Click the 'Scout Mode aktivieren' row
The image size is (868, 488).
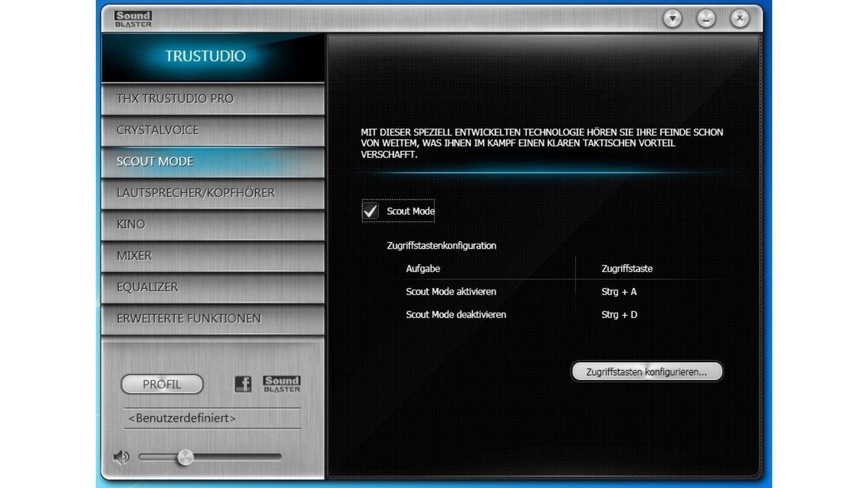451,292
